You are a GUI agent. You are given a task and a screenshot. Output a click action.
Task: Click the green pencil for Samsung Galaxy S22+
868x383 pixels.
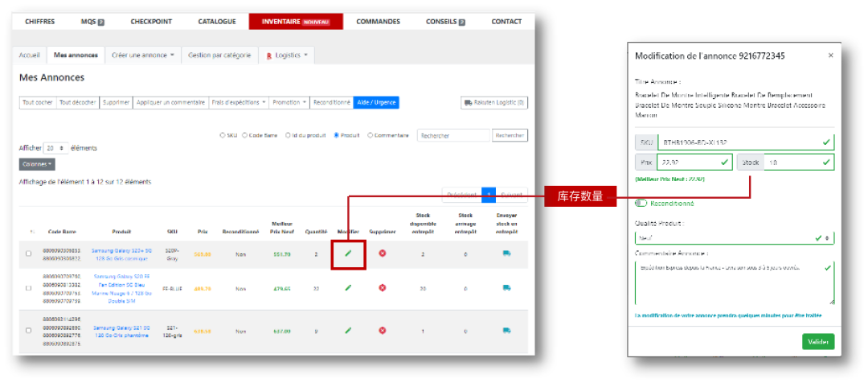348,253
